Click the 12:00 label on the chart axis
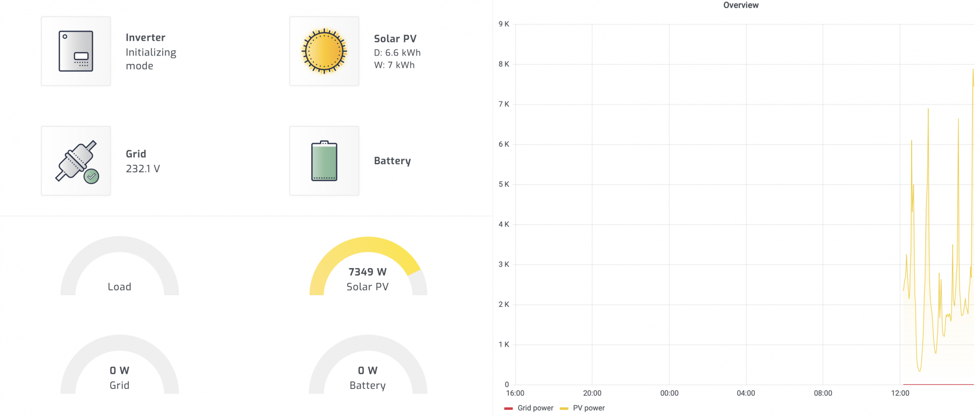The image size is (980, 416). coord(900,393)
